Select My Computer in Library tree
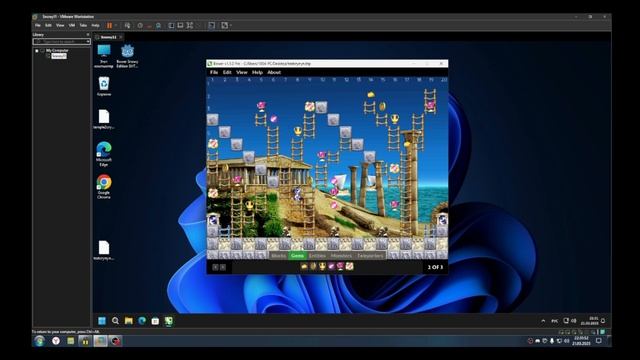 [57, 51]
